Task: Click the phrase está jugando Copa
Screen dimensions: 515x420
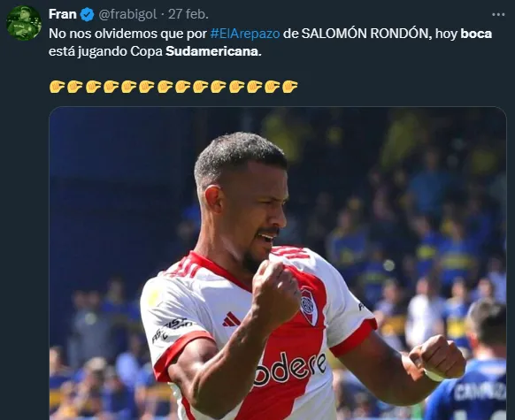Action: point(106,51)
